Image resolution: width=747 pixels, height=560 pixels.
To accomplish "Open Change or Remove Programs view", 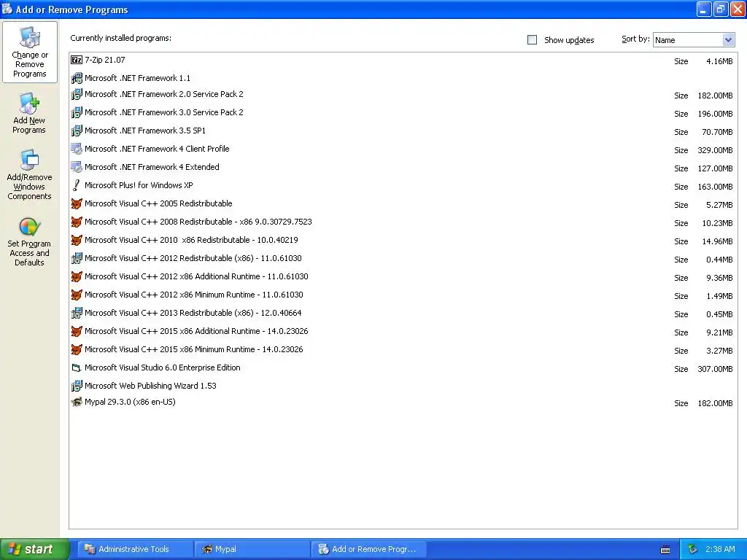I will point(29,52).
